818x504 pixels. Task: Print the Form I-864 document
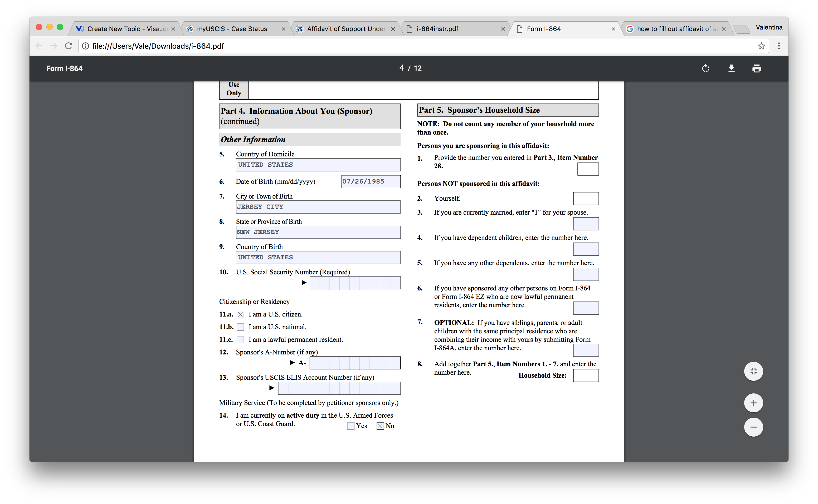[x=757, y=68]
